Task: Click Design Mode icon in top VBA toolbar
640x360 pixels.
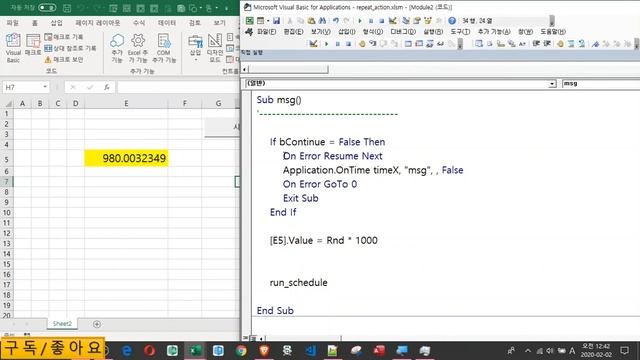Action: (392, 20)
